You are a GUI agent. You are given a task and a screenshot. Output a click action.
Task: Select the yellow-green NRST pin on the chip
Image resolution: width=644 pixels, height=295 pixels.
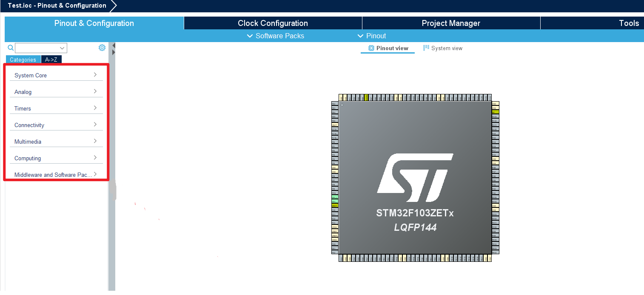pyautogui.click(x=335, y=205)
